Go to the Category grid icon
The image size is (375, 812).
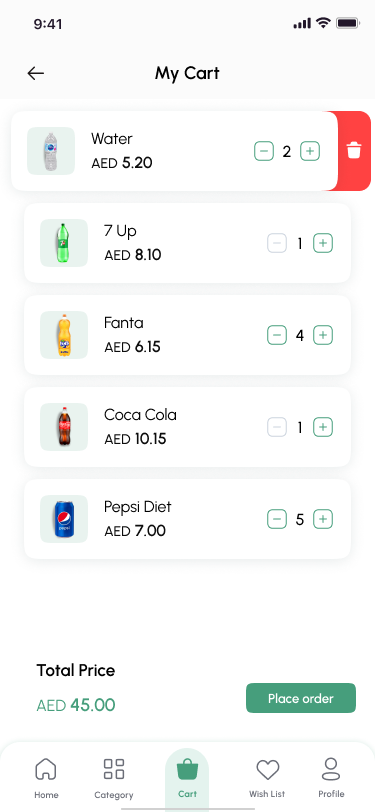tap(114, 769)
